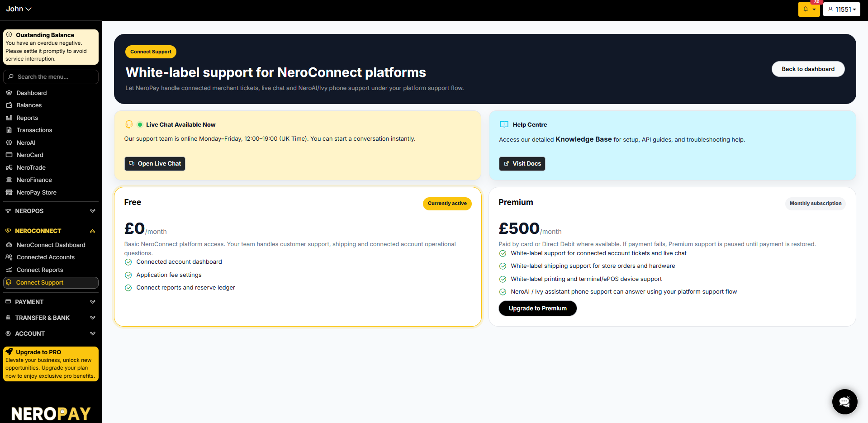Click the notification bell icon
868x423 pixels.
pos(806,9)
